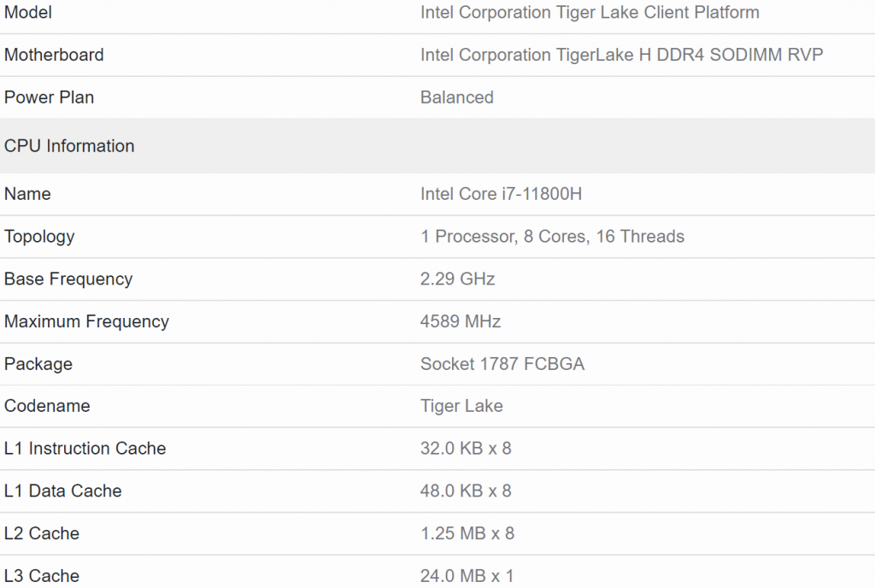Viewport: 875px width, 588px height.
Task: Select the 'L3 Cache' label
Action: [42, 576]
